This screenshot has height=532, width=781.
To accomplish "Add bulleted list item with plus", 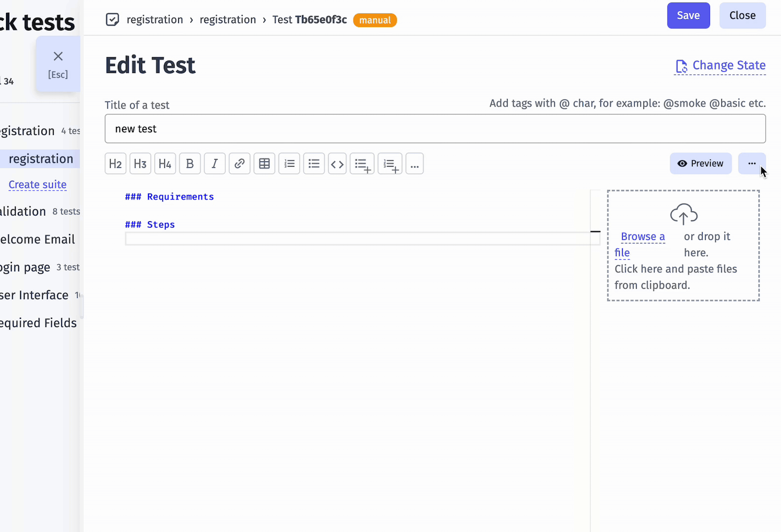I will (362, 164).
